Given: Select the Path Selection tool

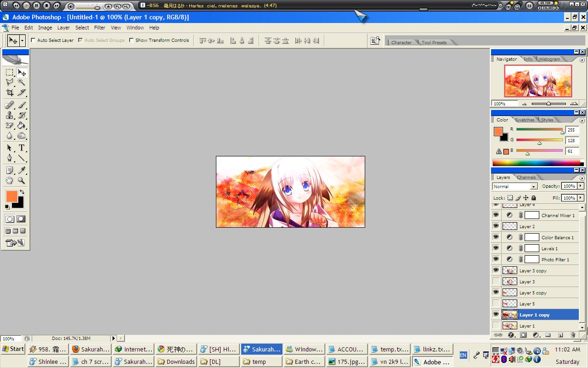Looking at the screenshot, I should [9, 148].
